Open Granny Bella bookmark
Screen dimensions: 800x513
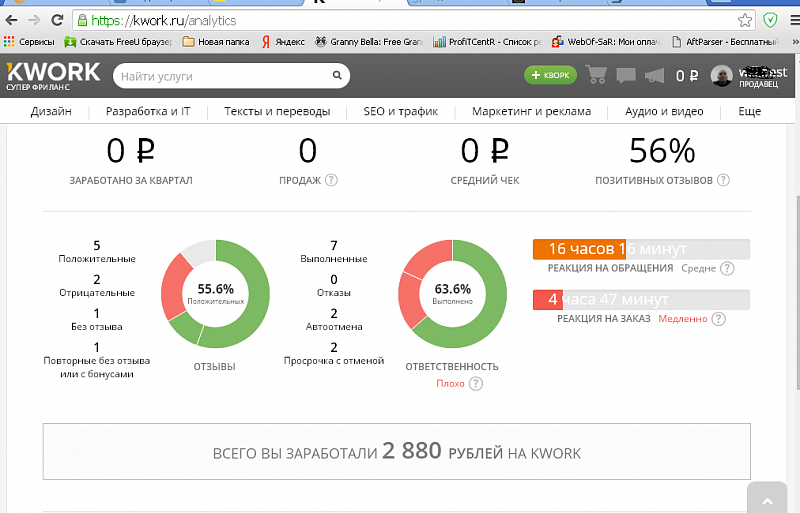(369, 42)
